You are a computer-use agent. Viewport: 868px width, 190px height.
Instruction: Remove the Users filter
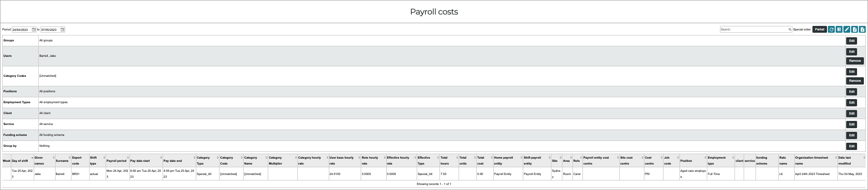855,61
